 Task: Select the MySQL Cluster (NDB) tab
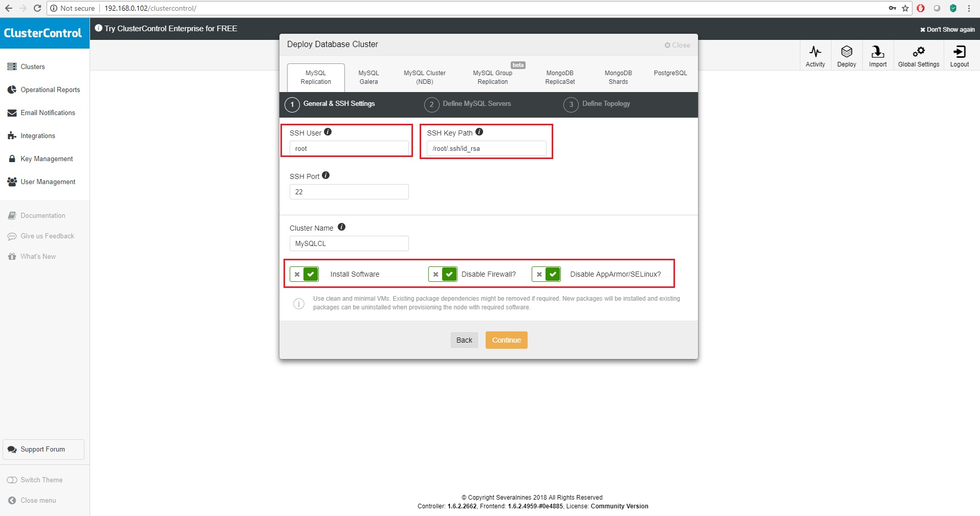(425, 78)
